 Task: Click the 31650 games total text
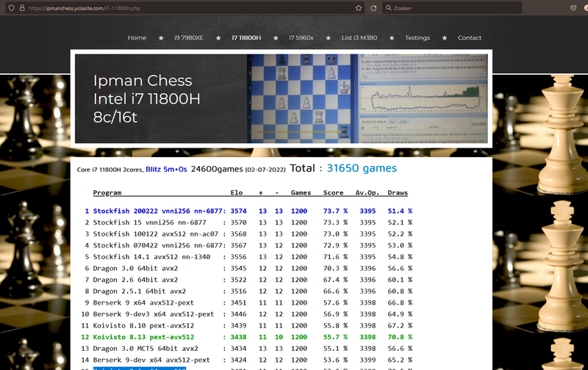pos(362,169)
